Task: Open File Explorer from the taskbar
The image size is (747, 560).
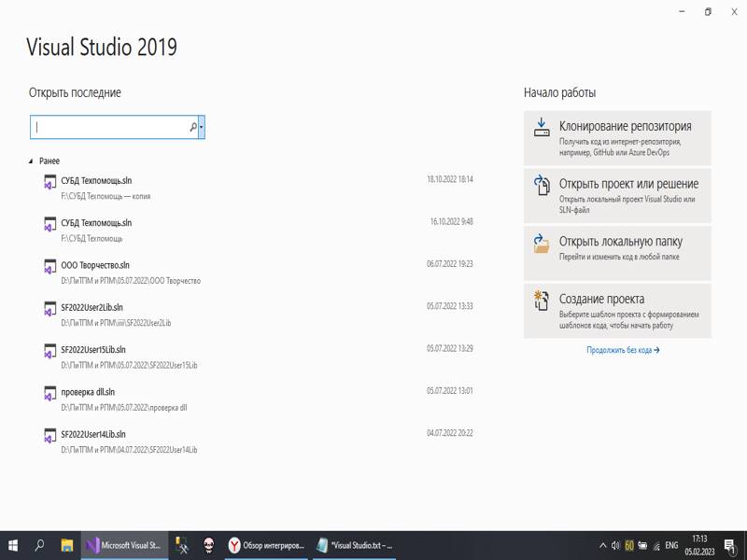Action: click(x=67, y=545)
